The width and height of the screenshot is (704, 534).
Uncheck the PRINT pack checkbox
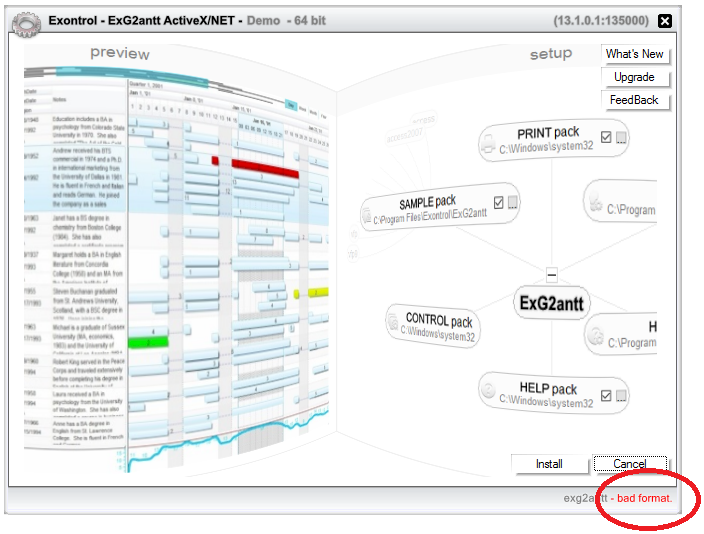(606, 138)
